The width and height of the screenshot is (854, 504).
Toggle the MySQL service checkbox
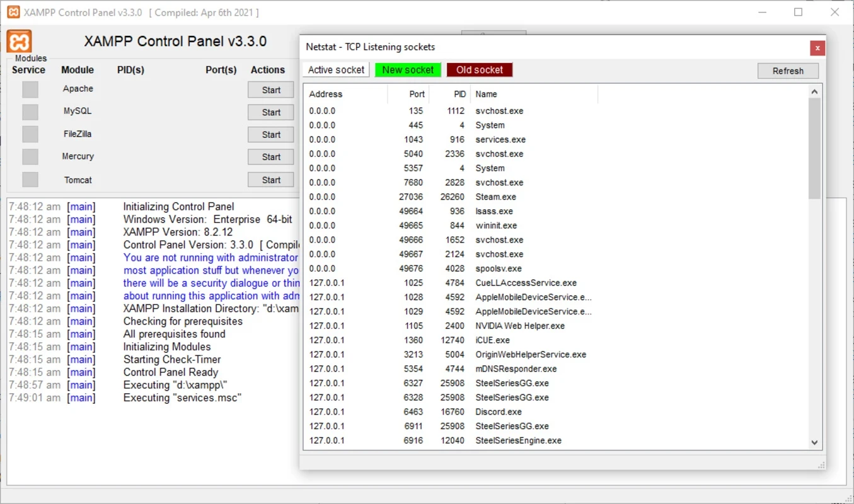30,112
